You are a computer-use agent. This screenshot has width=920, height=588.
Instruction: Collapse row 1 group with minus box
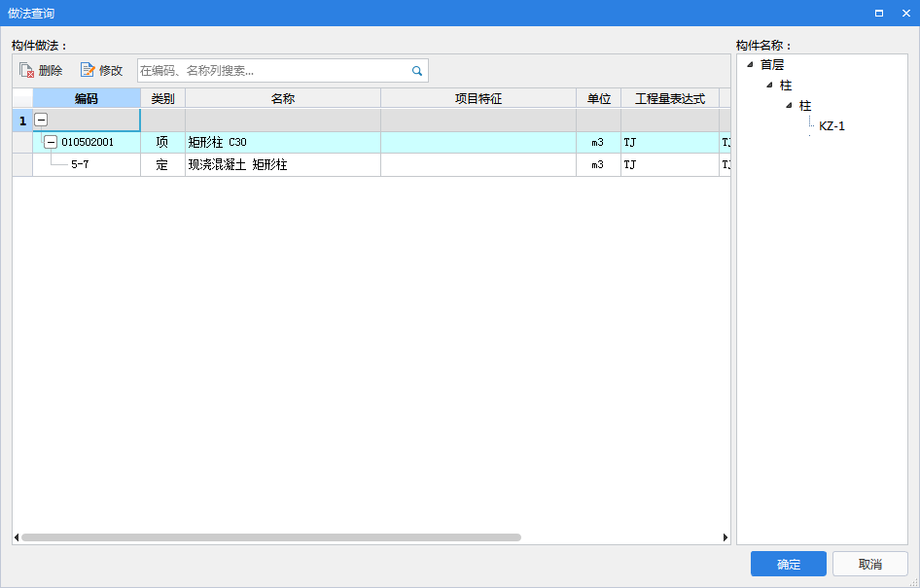coord(41,121)
